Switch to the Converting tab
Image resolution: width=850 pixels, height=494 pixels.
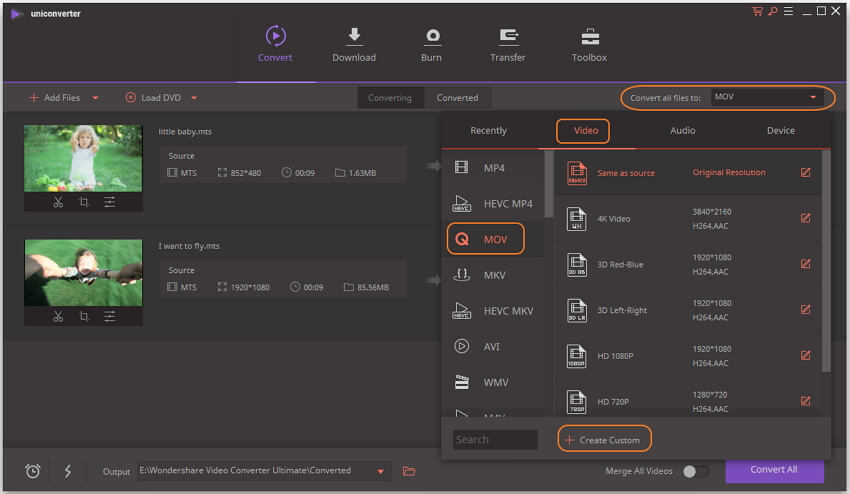click(390, 98)
